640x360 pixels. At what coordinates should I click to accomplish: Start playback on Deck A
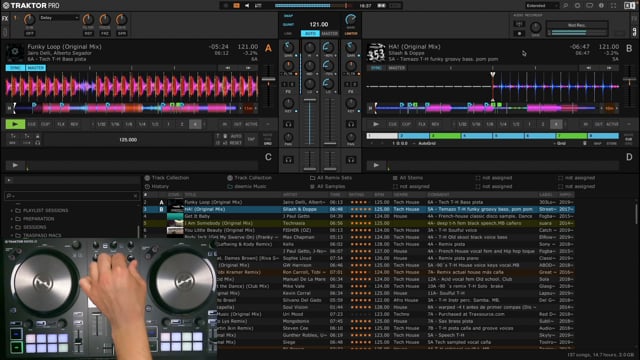15,124
